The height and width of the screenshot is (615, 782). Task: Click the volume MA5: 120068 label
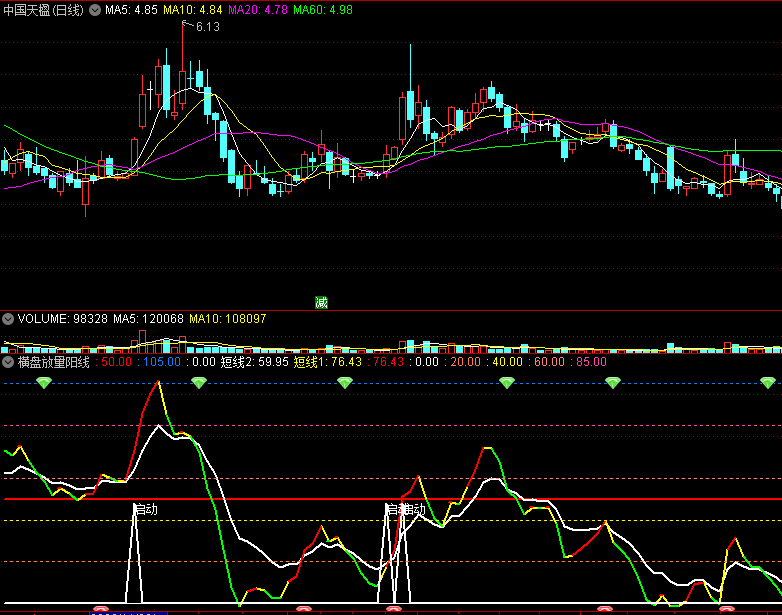[x=148, y=319]
